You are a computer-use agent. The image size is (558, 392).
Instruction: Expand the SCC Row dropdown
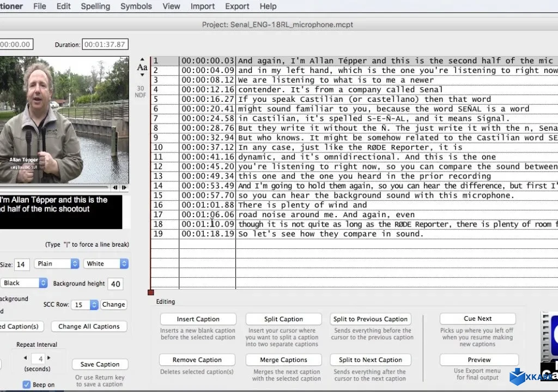pos(86,305)
